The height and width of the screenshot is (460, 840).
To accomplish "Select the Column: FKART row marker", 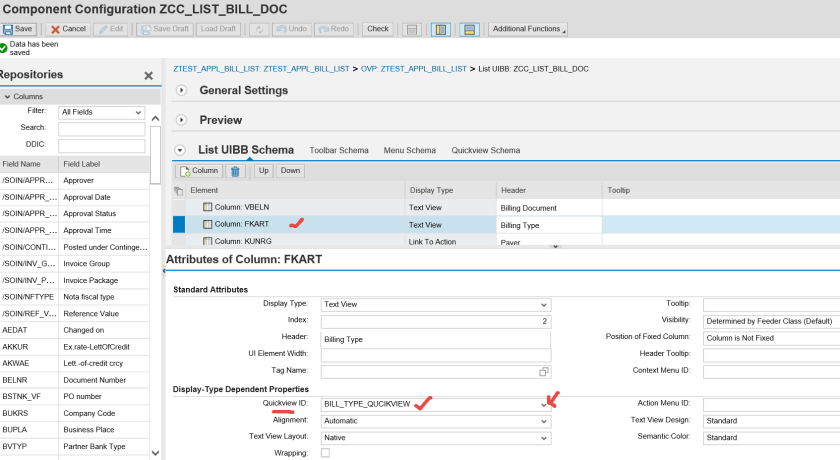I will [179, 225].
